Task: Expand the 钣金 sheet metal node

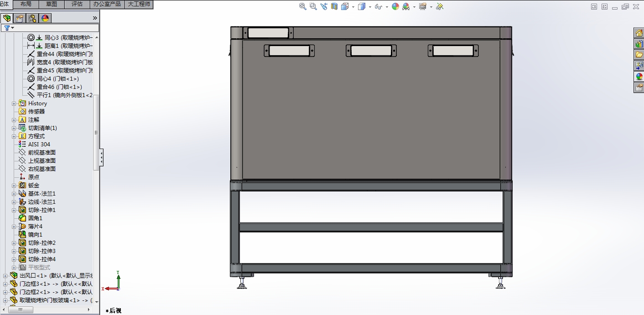Action: pyautogui.click(x=14, y=186)
